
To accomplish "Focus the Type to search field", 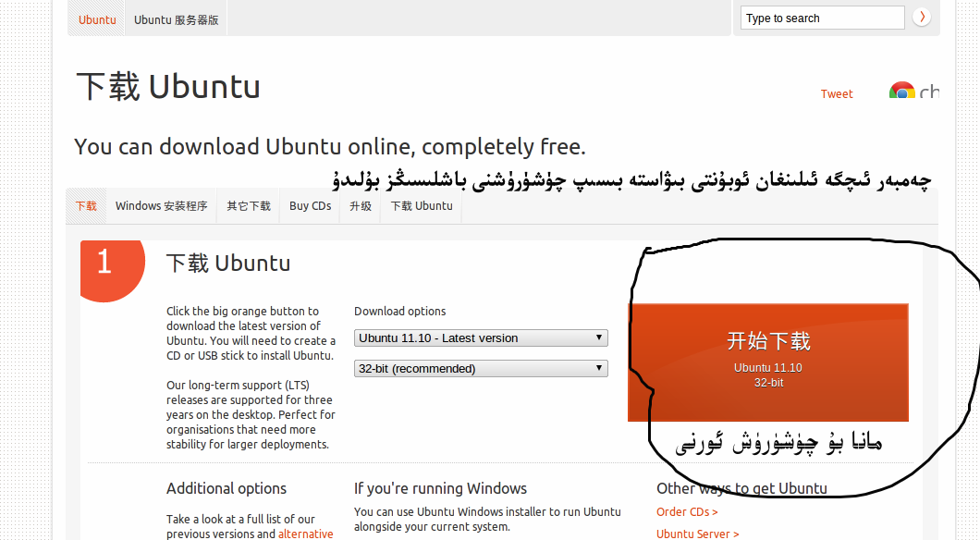I will 823,18.
